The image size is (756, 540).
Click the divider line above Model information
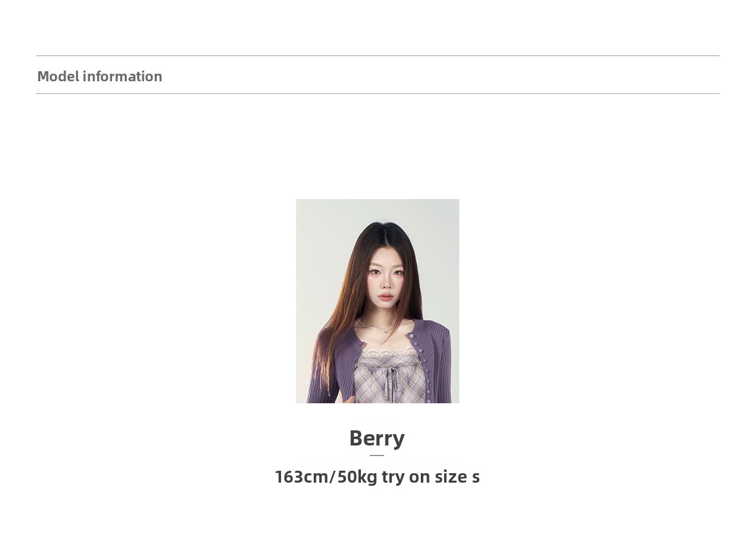point(377,56)
